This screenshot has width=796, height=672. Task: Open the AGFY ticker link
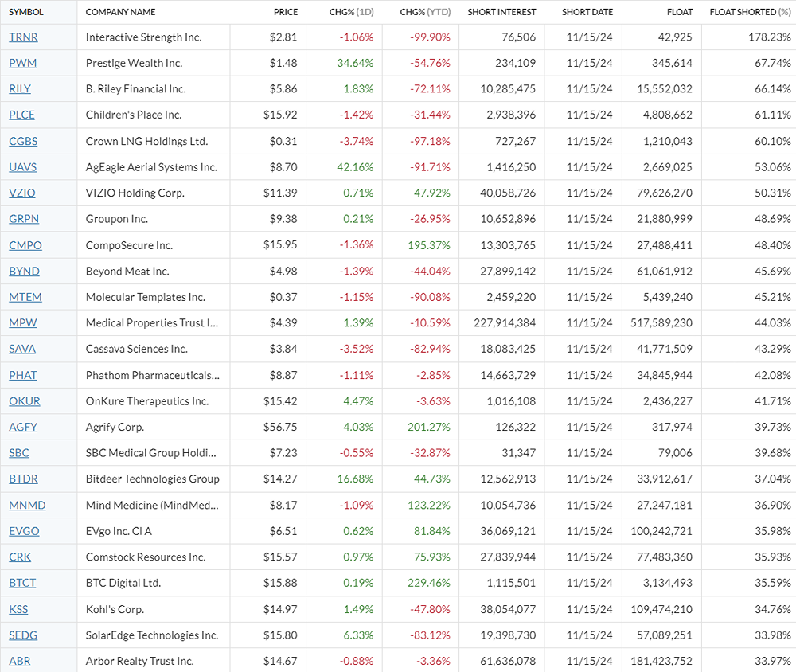coord(23,427)
